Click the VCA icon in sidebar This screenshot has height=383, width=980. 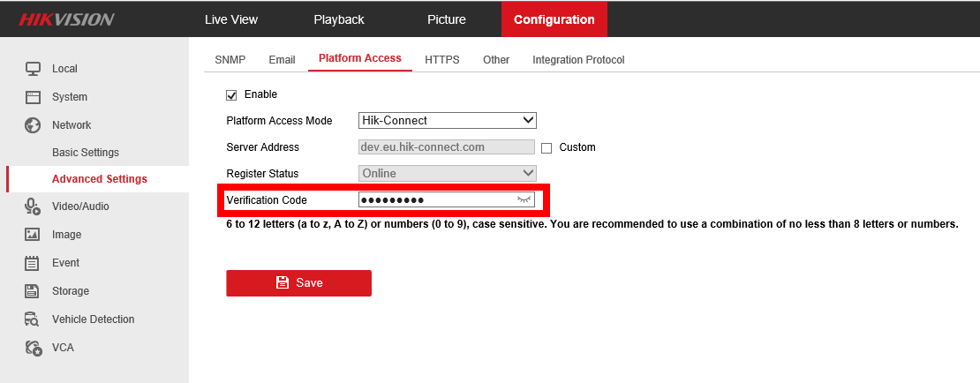point(33,348)
